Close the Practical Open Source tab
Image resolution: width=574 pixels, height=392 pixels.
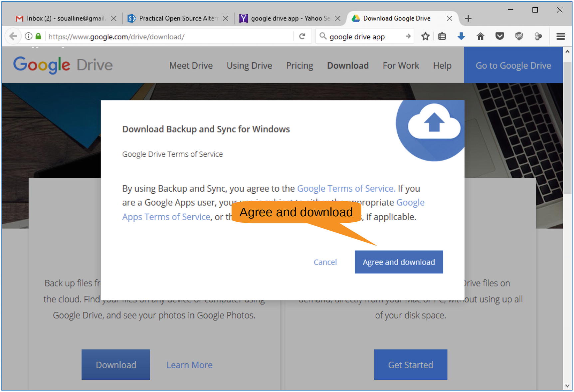pos(226,18)
